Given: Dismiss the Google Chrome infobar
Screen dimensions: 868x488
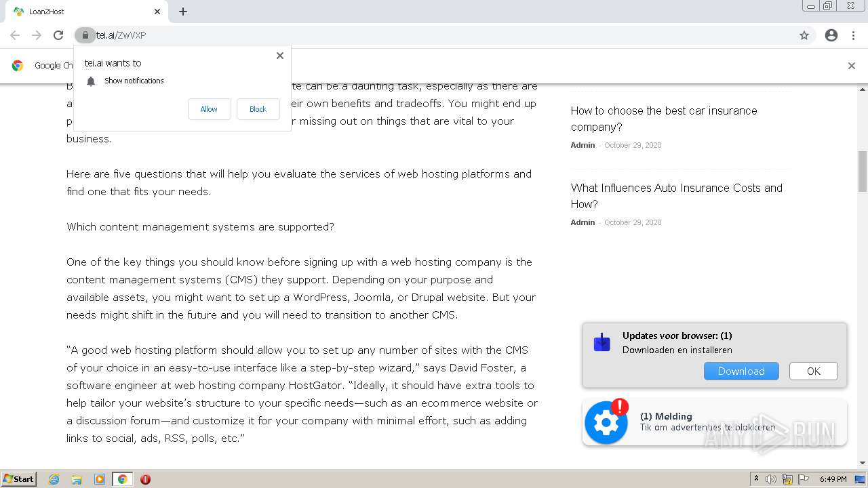Looking at the screenshot, I should (x=852, y=66).
